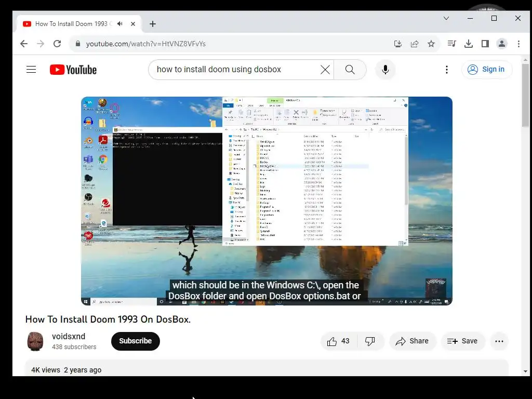Open tab search chevron dropdown

(x=446, y=18)
